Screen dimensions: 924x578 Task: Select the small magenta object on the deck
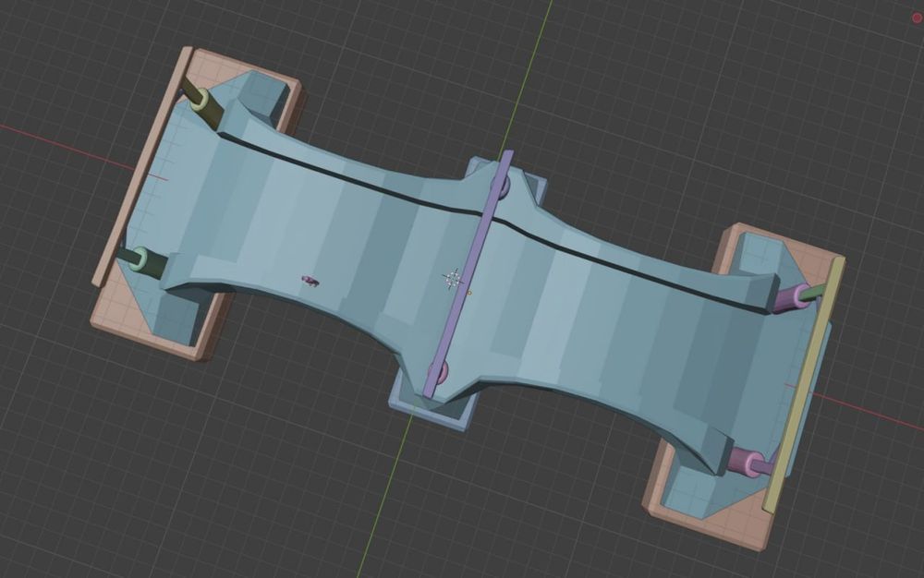coord(310,282)
